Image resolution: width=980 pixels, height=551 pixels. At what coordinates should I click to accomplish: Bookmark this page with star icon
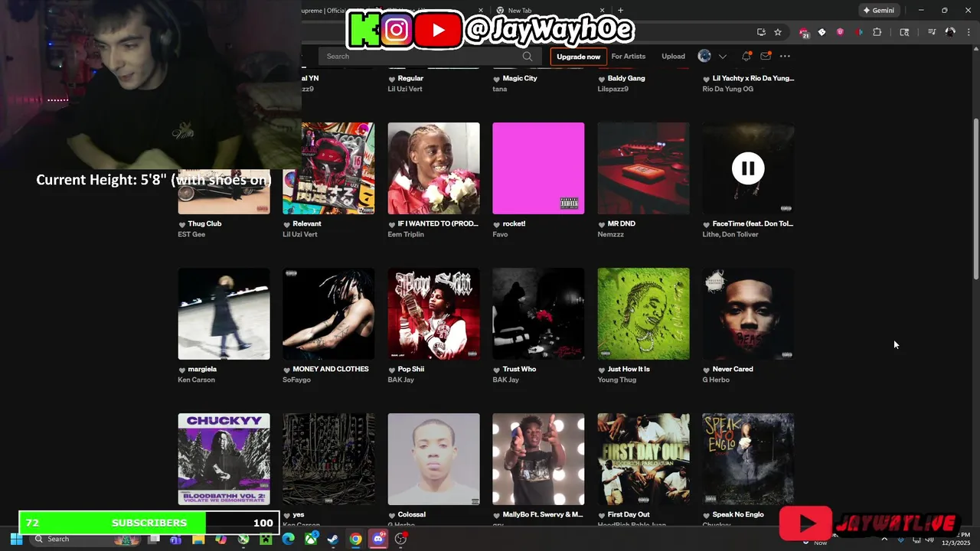(x=778, y=32)
